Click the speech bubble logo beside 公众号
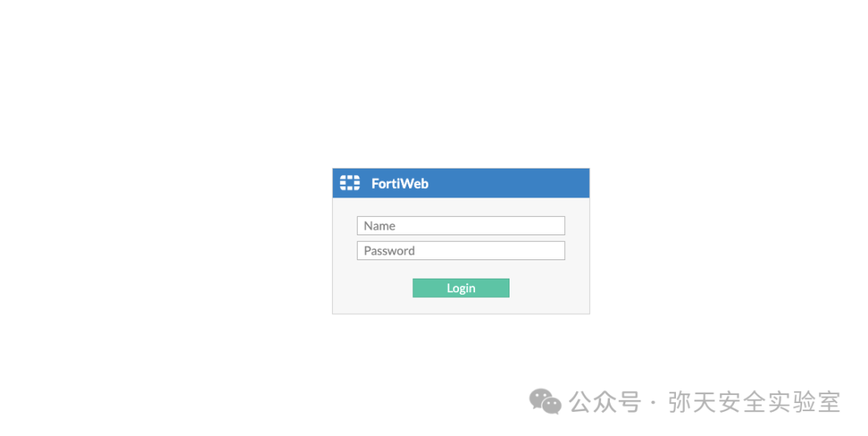Viewport: 868px width, 436px height. (x=545, y=401)
